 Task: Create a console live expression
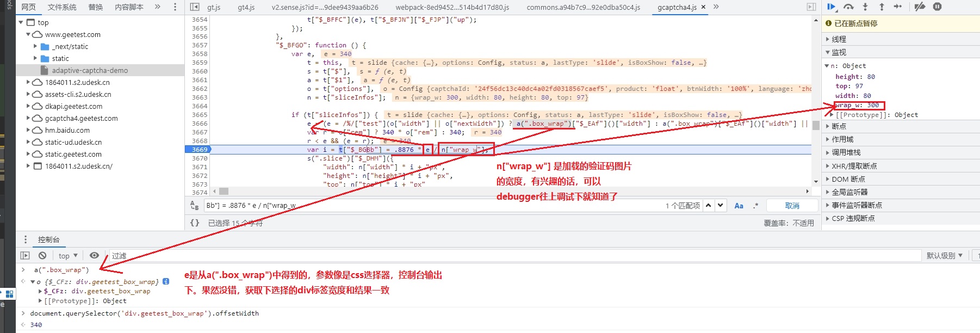94,255
